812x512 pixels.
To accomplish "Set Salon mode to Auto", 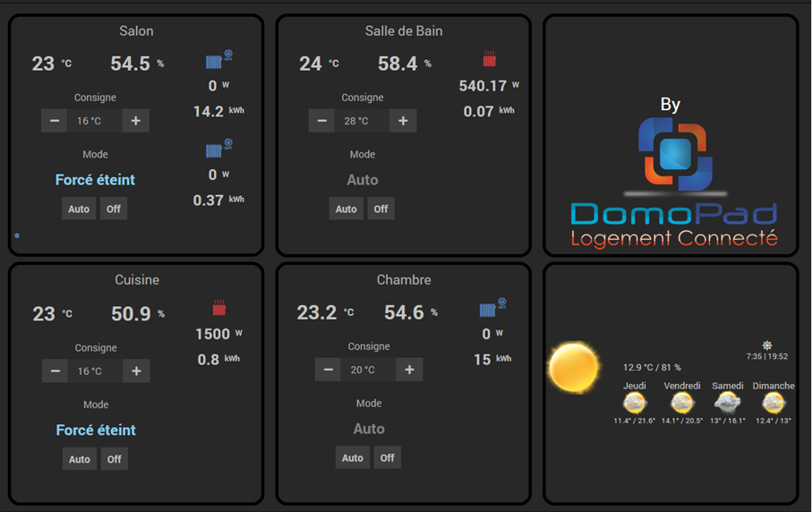I will (x=79, y=209).
